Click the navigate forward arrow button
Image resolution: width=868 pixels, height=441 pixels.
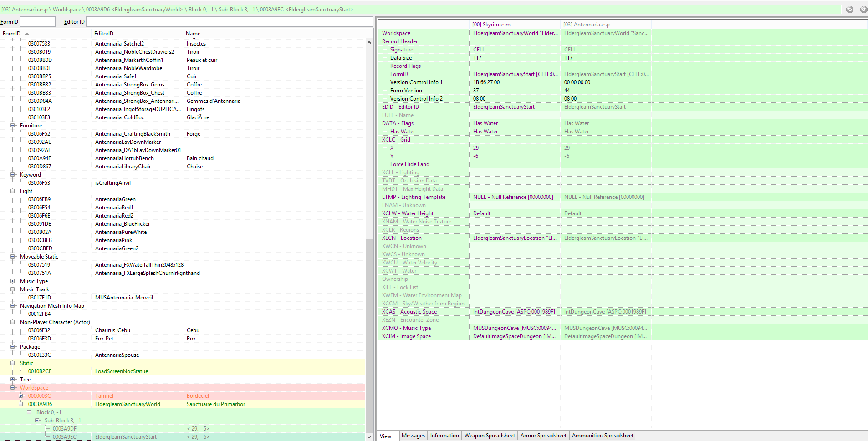click(x=863, y=10)
